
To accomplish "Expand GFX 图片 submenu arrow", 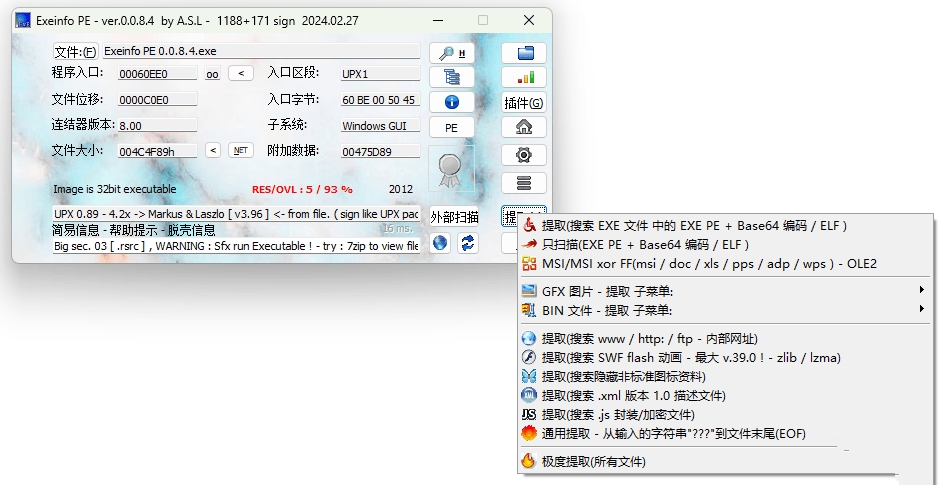I will pyautogui.click(x=922, y=290).
